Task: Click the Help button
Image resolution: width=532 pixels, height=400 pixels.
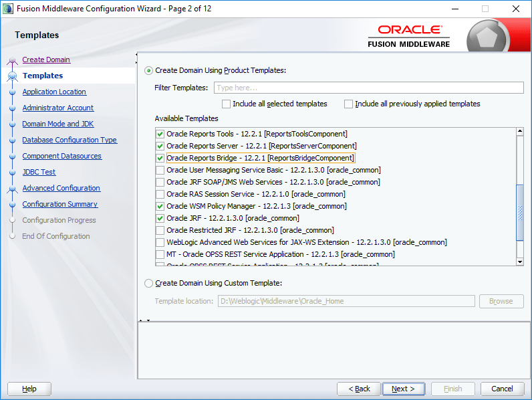Action: click(29, 389)
